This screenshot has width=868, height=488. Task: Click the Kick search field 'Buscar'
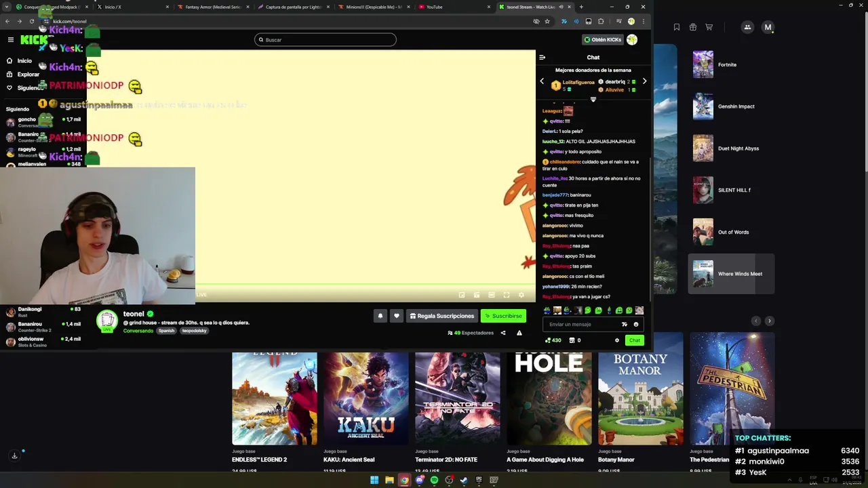click(x=325, y=40)
